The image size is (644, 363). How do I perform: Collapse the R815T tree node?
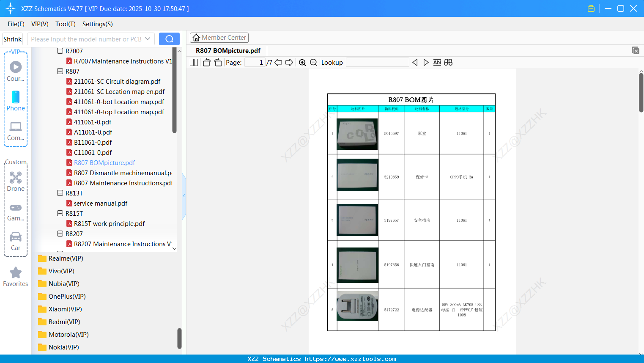[60, 213]
